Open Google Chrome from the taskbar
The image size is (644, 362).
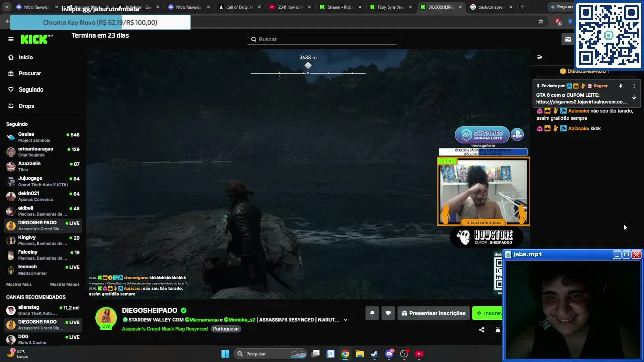click(x=345, y=354)
